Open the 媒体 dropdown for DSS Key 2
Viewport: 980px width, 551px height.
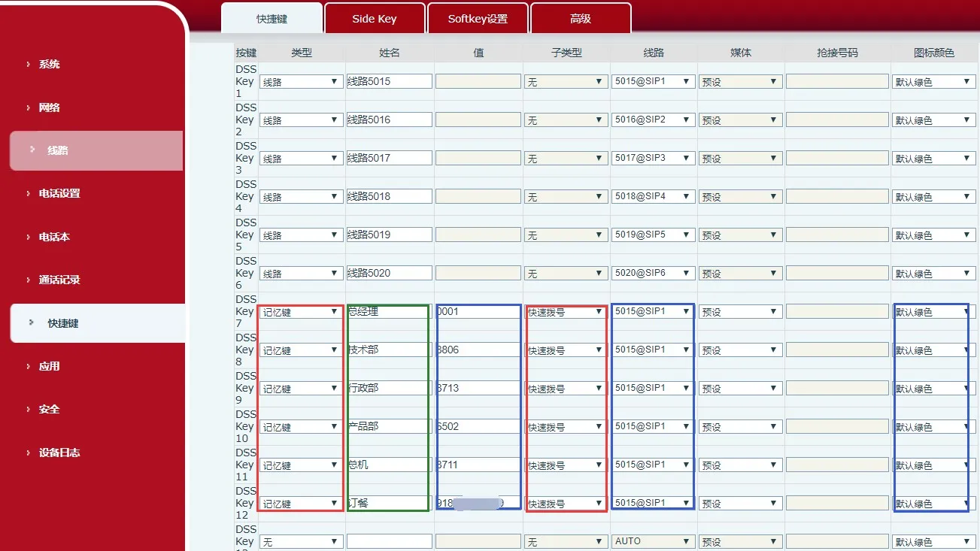pyautogui.click(x=739, y=119)
